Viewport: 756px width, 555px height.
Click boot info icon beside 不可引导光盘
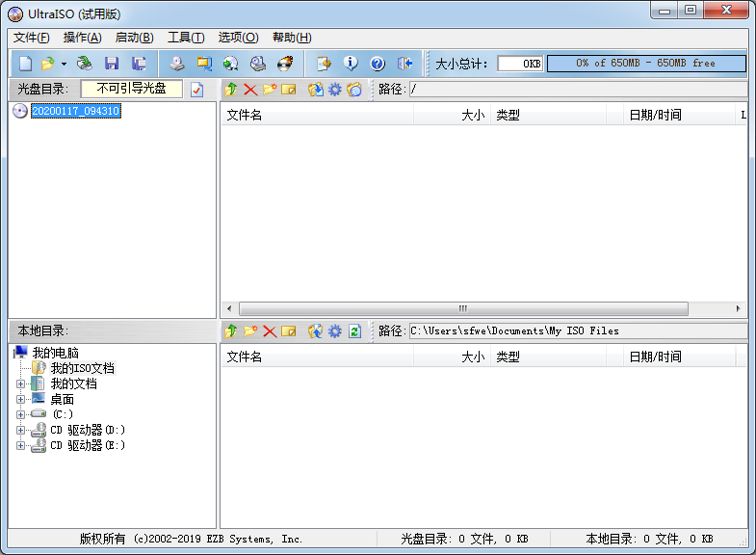click(196, 90)
